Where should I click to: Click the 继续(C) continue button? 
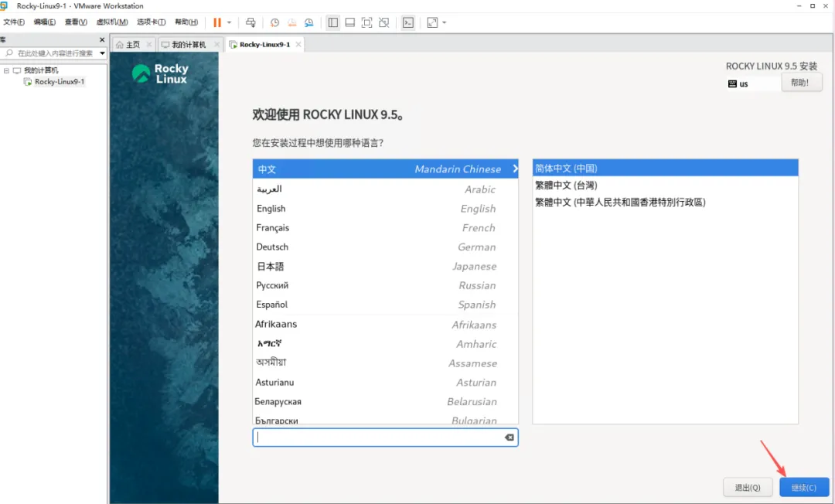(x=804, y=487)
